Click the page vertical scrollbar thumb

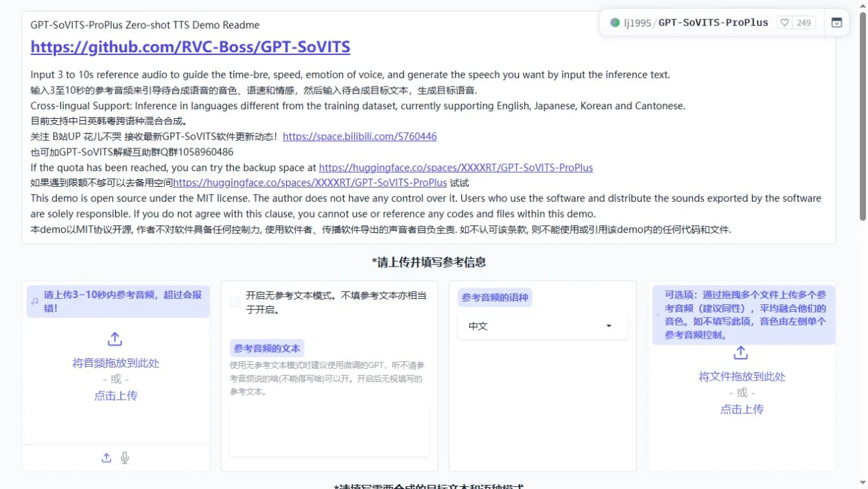[863, 115]
